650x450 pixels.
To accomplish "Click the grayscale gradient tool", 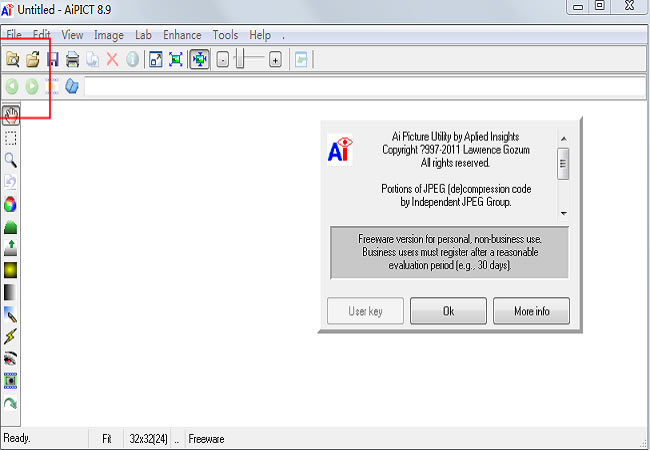I will [10, 292].
